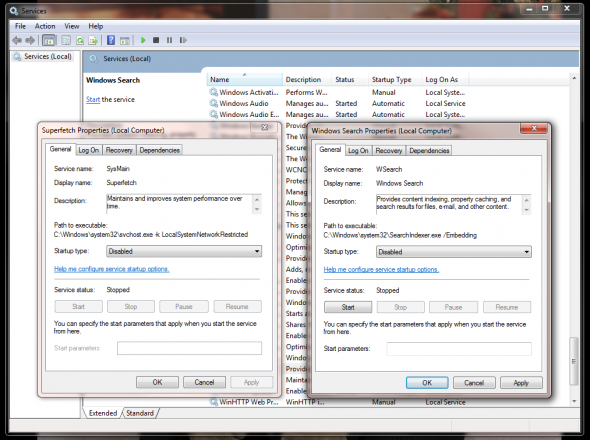The image size is (590, 440).
Task: Click Start button in Windows Search Properties
Action: click(x=348, y=307)
